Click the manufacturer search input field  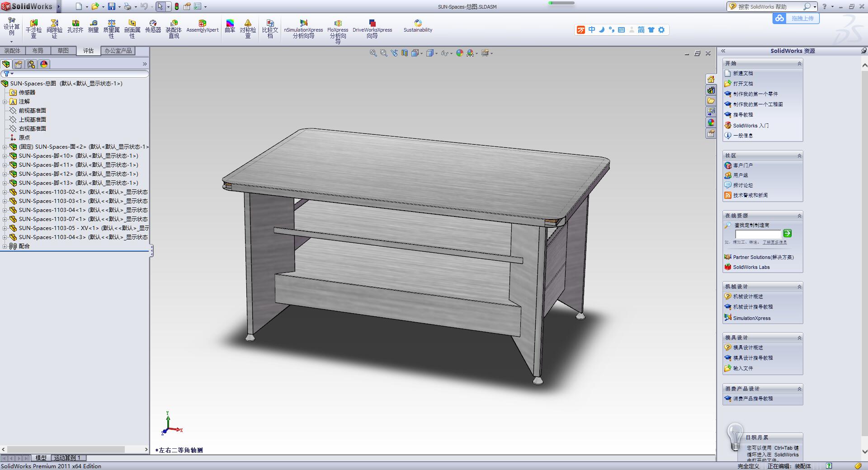click(758, 234)
